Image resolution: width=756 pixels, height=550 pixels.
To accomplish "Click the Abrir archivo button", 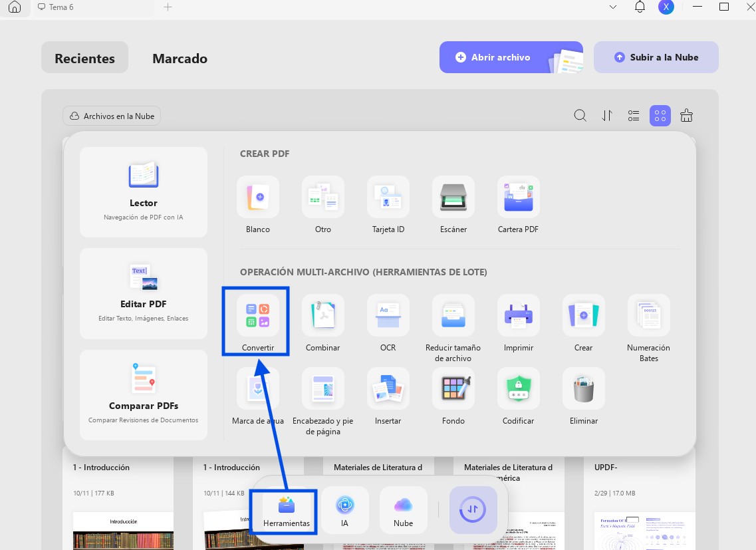I will tap(511, 57).
